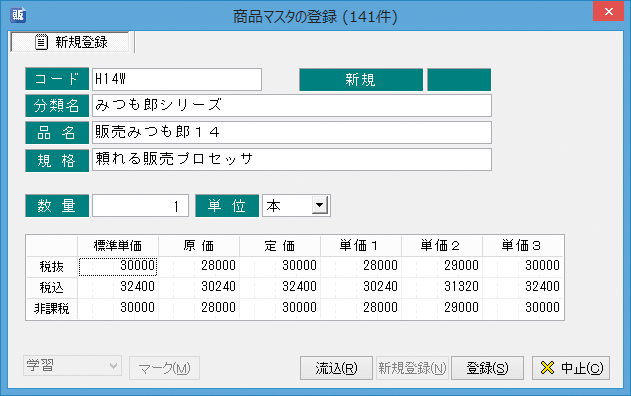Image resolution: width=631 pixels, height=396 pixels.
Task: Select the 税込 標準単価 cell 32400
Action: [118, 287]
